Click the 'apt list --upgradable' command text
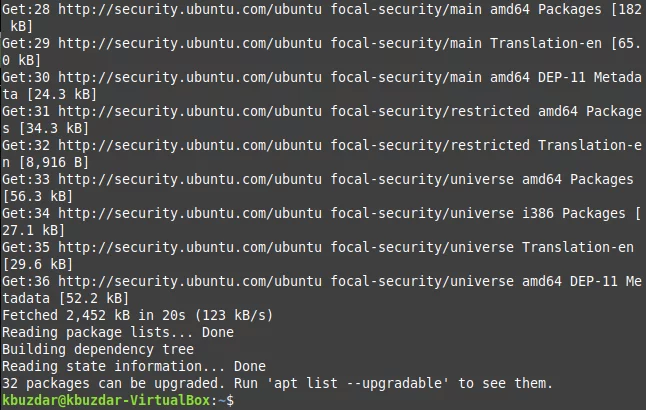This screenshot has height=410, width=646. pyautogui.click(x=358, y=383)
